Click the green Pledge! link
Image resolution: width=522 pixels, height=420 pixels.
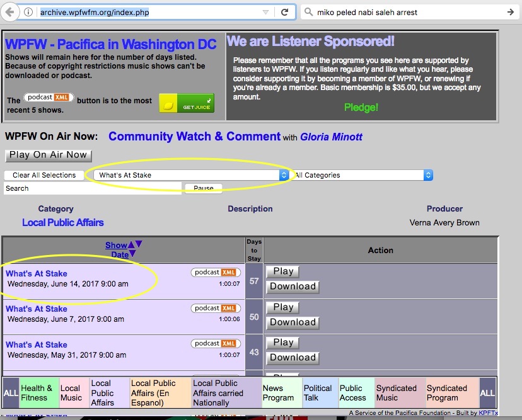(x=361, y=108)
